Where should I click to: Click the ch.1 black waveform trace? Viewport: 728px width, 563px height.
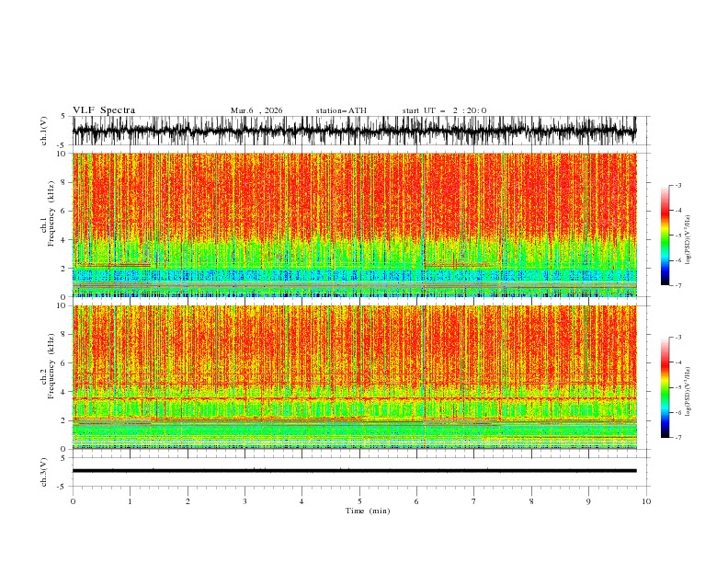[x=354, y=131]
